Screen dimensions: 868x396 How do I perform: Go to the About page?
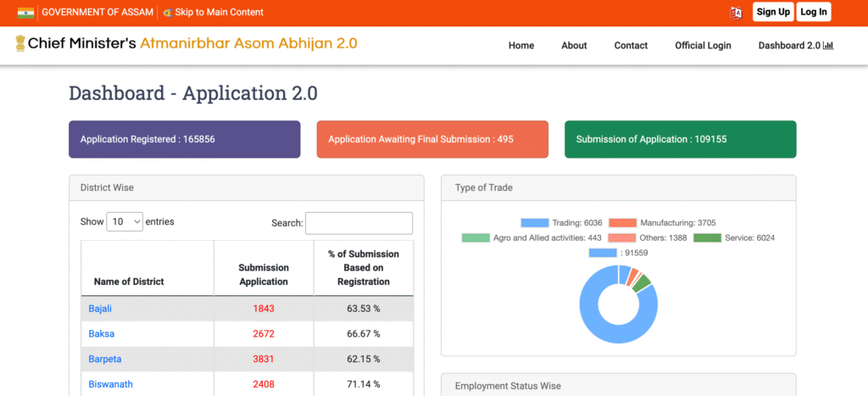574,46
